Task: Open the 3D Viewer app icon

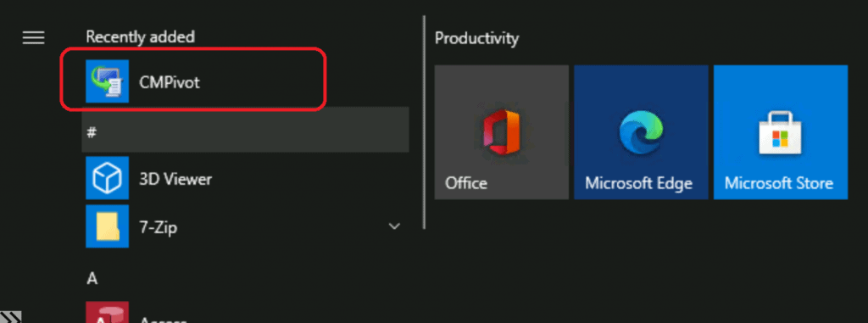Action: 108,178
